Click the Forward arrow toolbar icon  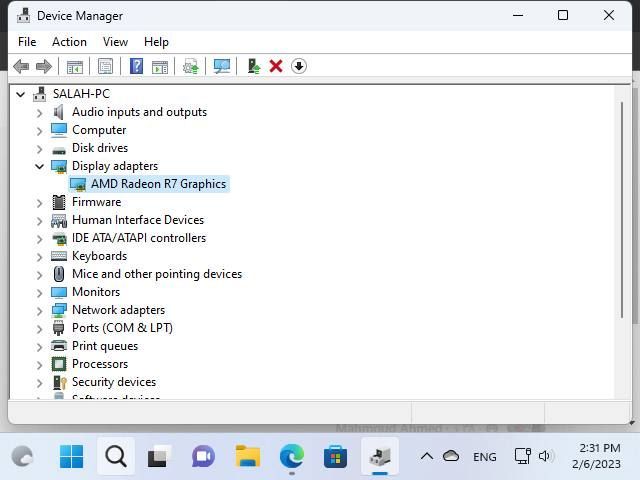point(44,66)
